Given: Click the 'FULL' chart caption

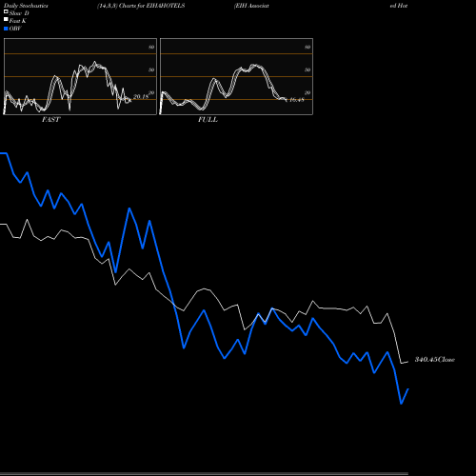Looking at the screenshot, I should pyautogui.click(x=208, y=120).
